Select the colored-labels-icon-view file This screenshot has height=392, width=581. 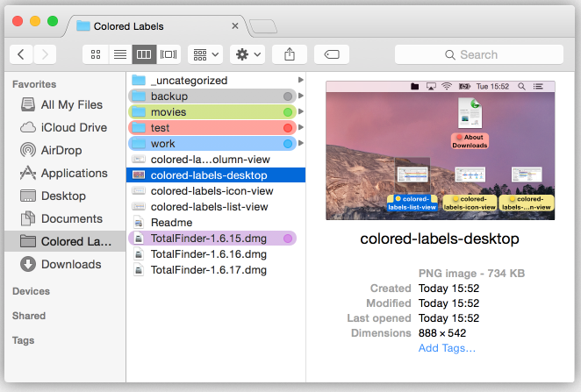point(216,191)
